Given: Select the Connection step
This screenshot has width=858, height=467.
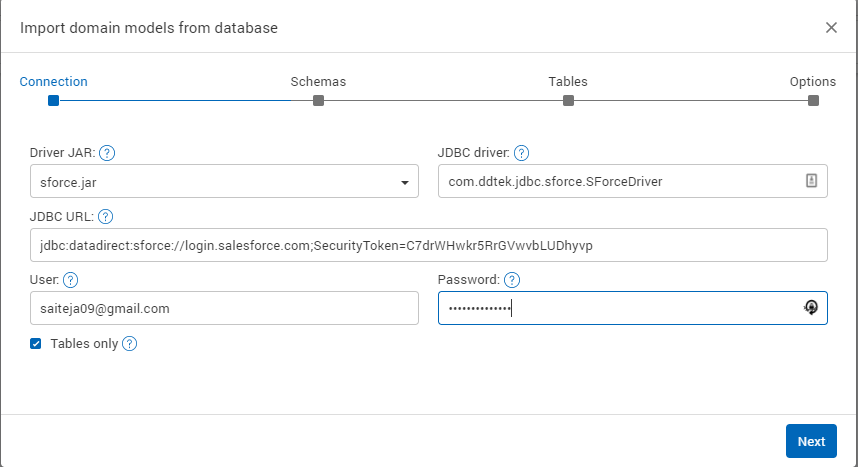Looking at the screenshot, I should 54,100.
